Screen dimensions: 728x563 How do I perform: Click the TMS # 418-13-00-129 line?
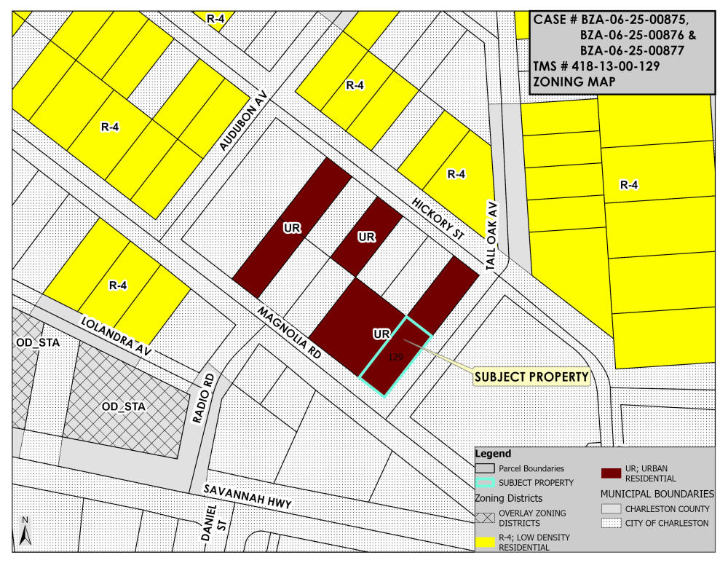click(596, 66)
